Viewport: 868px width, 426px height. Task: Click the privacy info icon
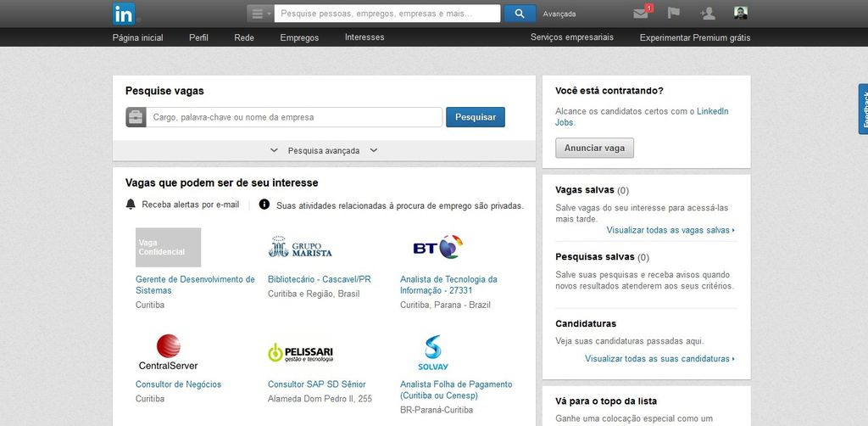pyautogui.click(x=264, y=205)
